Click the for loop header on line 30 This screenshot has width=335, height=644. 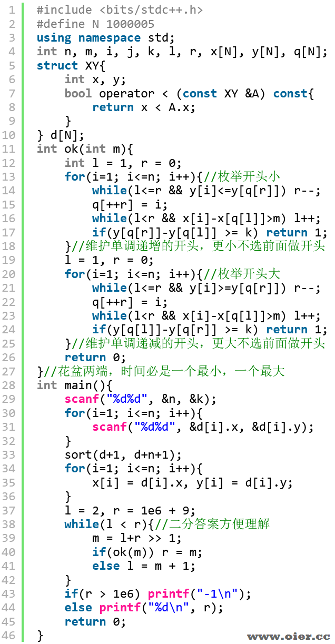click(x=133, y=413)
